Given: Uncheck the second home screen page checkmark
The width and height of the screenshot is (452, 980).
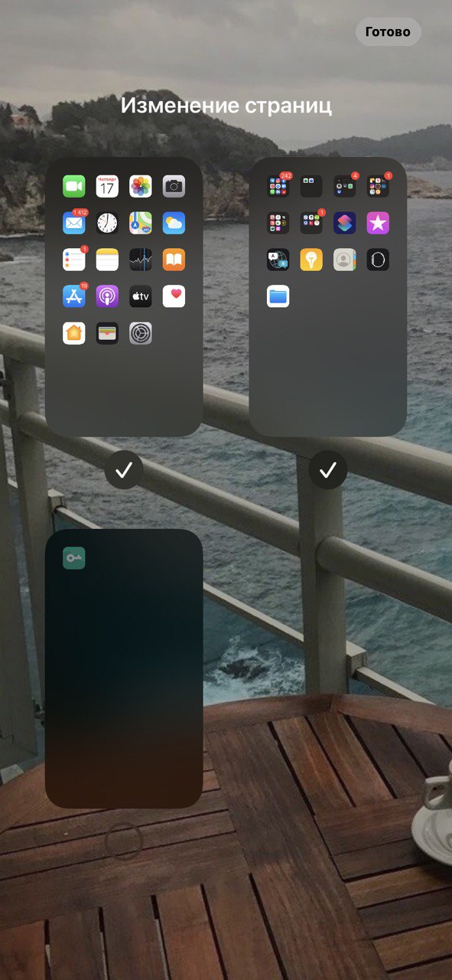Looking at the screenshot, I should (328, 471).
